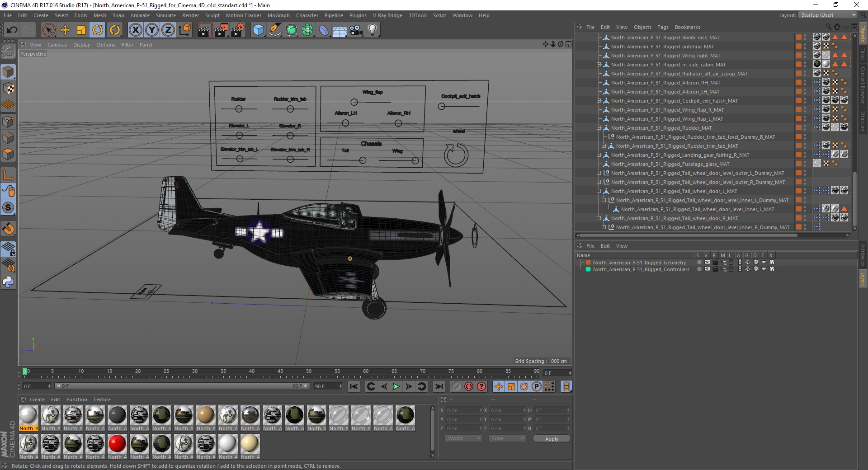Switch to the Takes tab

[x=863, y=54]
